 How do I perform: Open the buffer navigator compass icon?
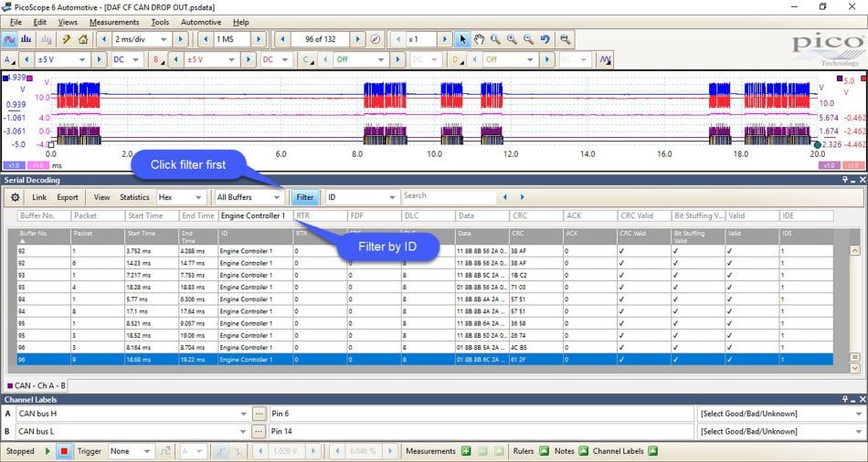[x=375, y=39]
